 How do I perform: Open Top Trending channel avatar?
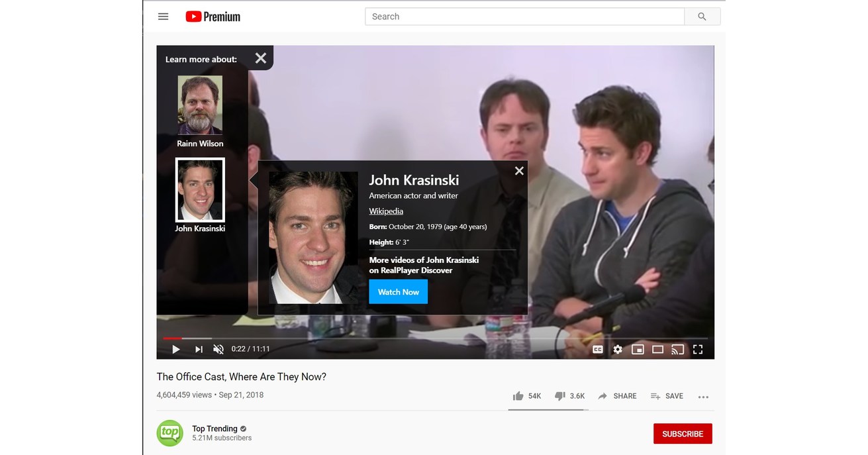pyautogui.click(x=169, y=433)
